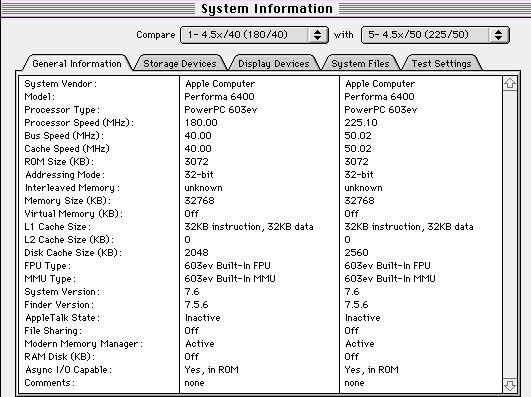Click the ROM size value 3072 in the middle column
This screenshot has width=531, height=397.
point(196,162)
